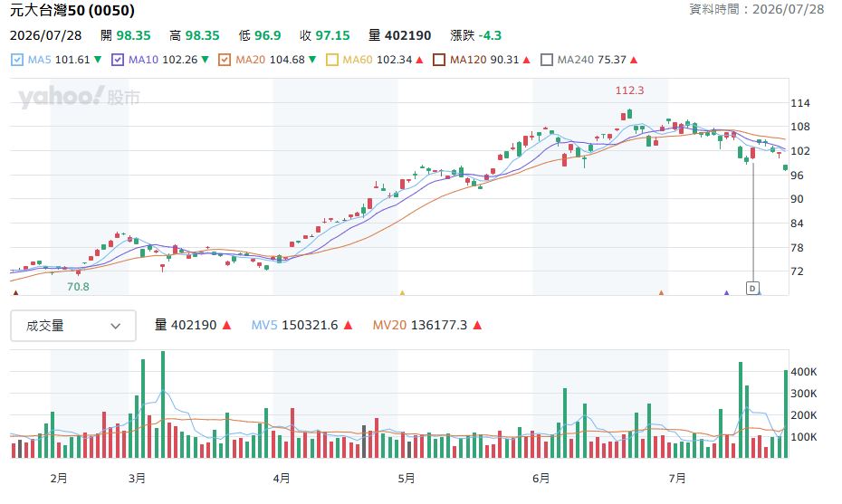This screenshot has width=842, height=504.
Task: Click the high price 高 98.35
Action: tap(195, 36)
